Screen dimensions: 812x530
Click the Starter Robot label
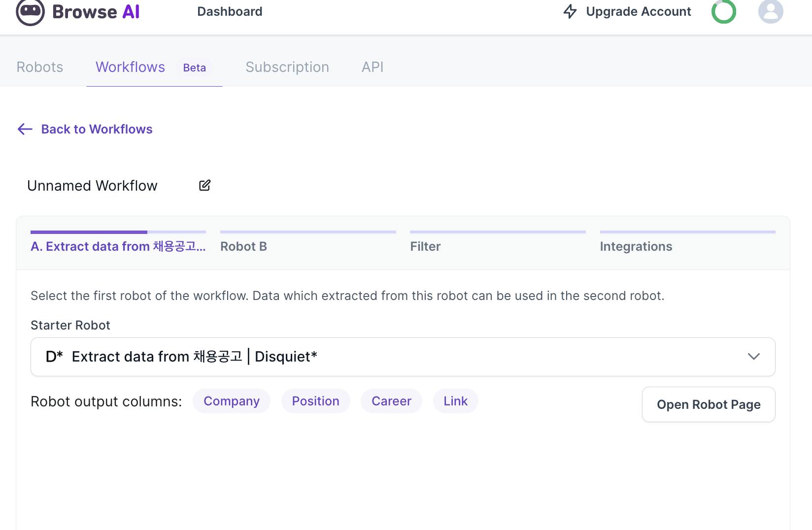pyautogui.click(x=70, y=325)
